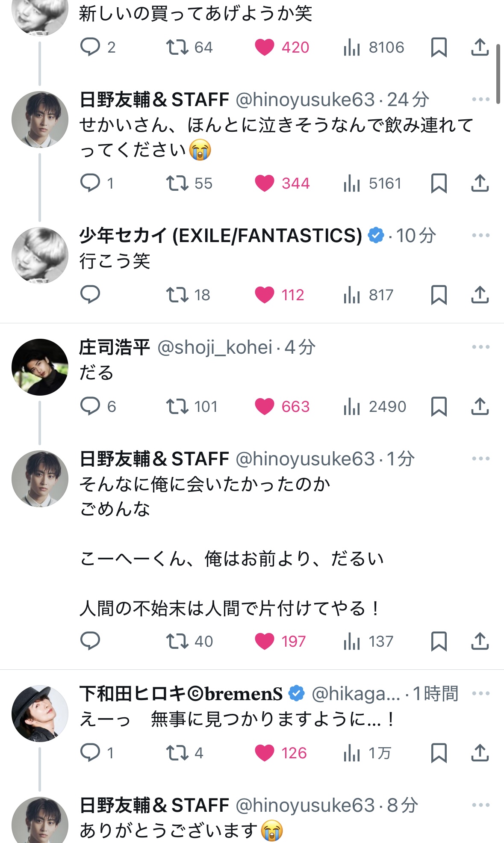View analytics for the tweet with 2490 views
The height and width of the screenshot is (843, 504).
pyautogui.click(x=352, y=406)
